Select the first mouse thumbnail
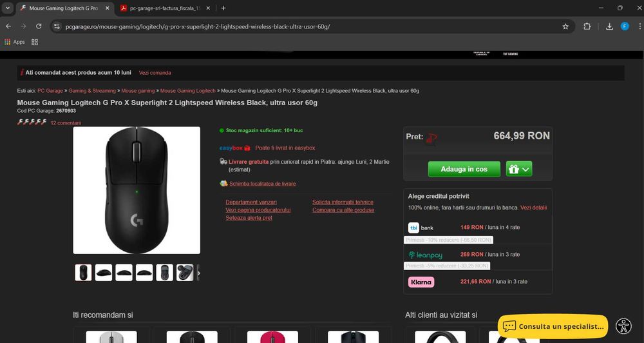 pos(83,273)
